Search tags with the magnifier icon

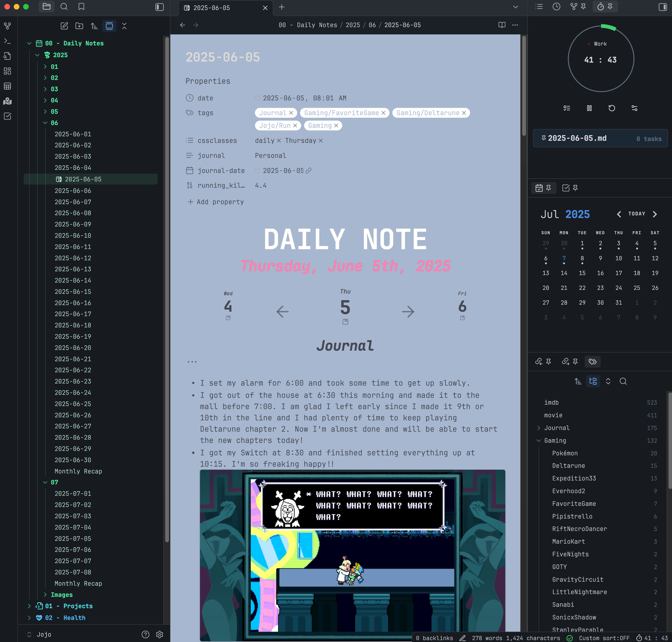623,381
